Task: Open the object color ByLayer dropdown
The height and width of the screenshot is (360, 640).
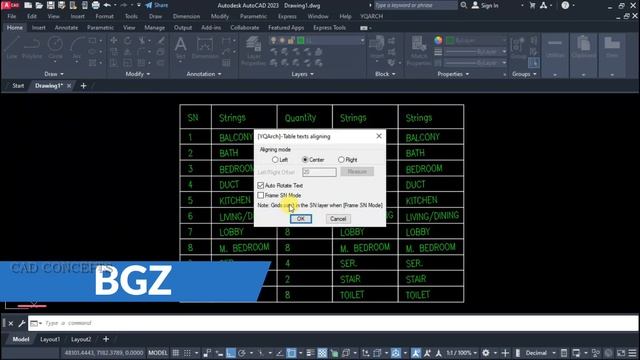Action: point(476,40)
